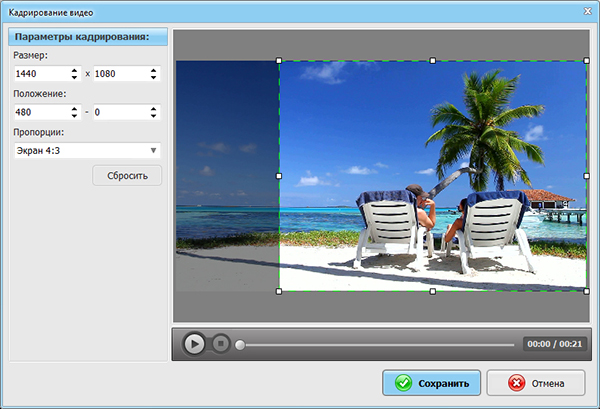Increase X position with up arrow
Viewport: 600px width, 409px height.
[74, 108]
